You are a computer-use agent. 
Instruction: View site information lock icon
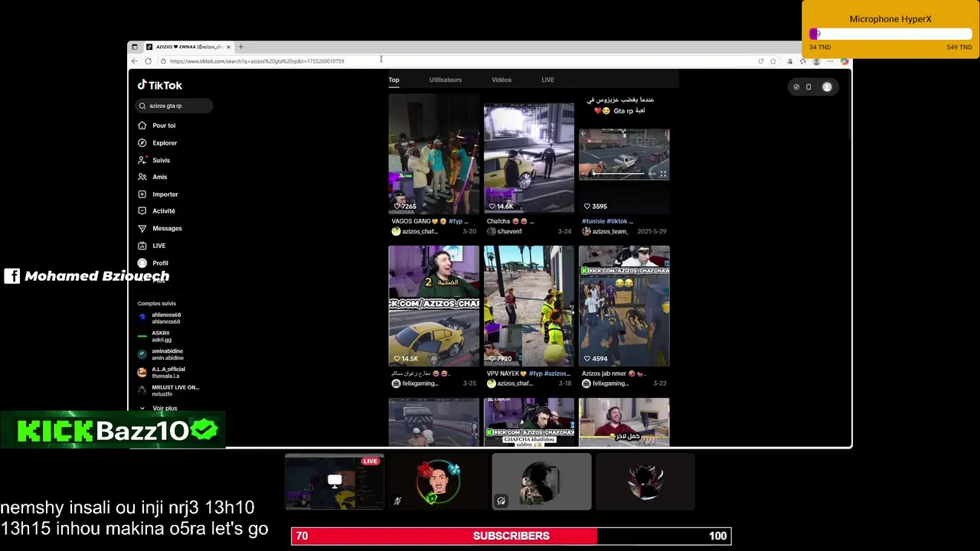(163, 61)
